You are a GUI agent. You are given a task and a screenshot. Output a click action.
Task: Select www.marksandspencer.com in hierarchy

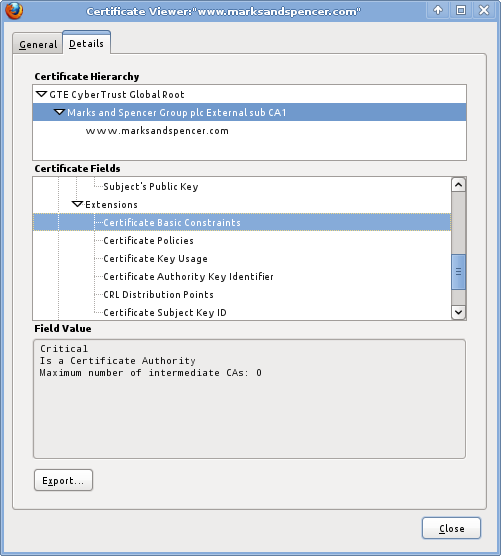(249, 130)
